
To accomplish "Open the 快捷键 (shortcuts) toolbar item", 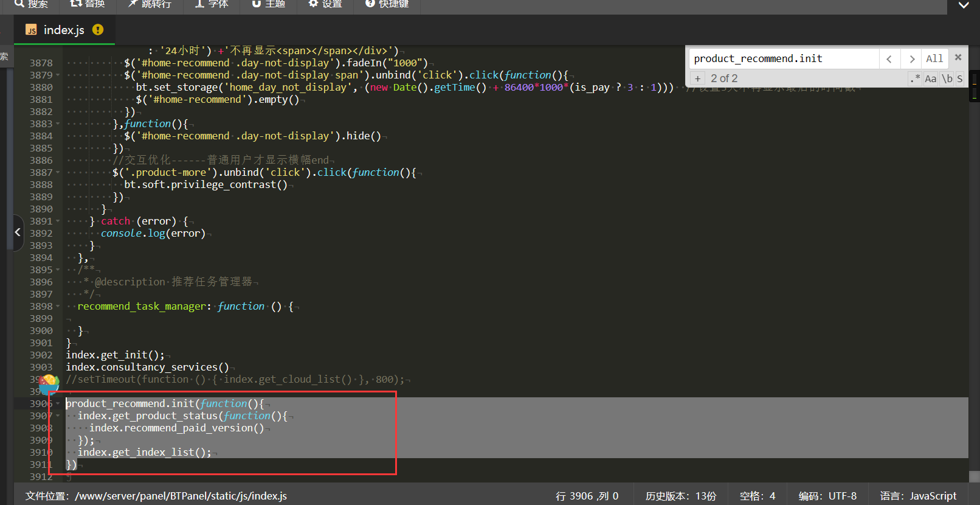I will pyautogui.click(x=387, y=4).
